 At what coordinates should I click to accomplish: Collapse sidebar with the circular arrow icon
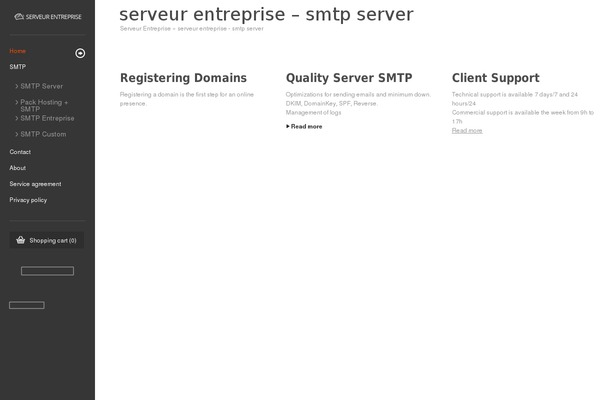click(x=80, y=53)
